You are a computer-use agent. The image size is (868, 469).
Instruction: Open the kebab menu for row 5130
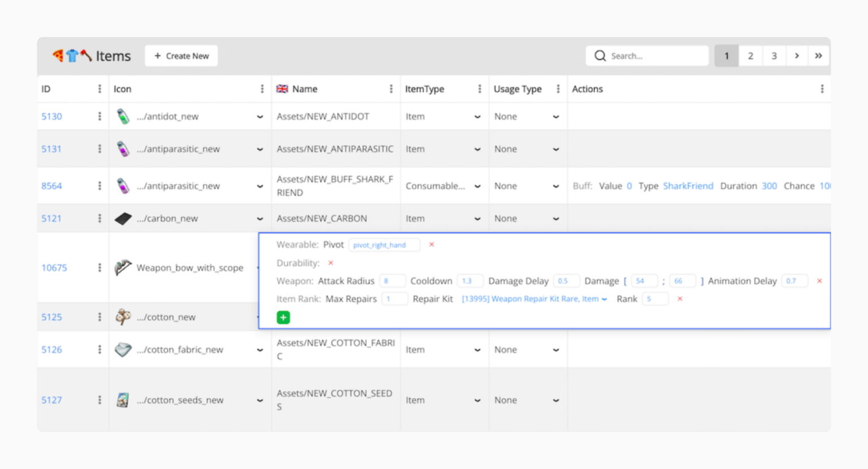click(x=100, y=116)
